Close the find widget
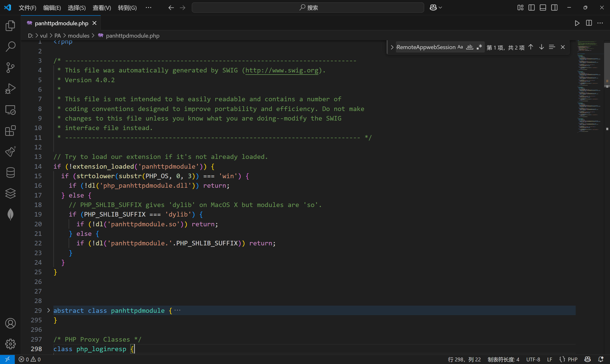Viewport: 610px width, 364px height. tap(563, 47)
